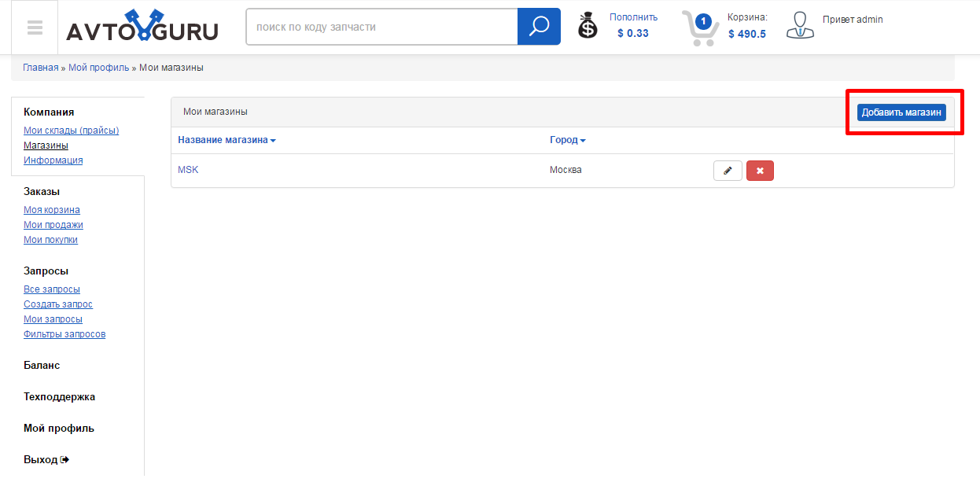Viewport: 980px width, 497px height.
Task: Open the Мой профиль sidebar section
Action: (x=59, y=429)
